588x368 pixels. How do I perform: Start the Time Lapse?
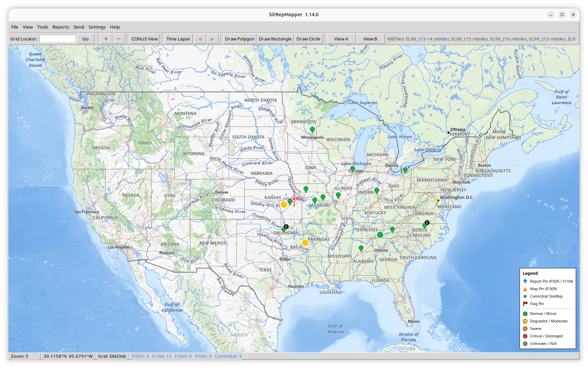tap(178, 39)
